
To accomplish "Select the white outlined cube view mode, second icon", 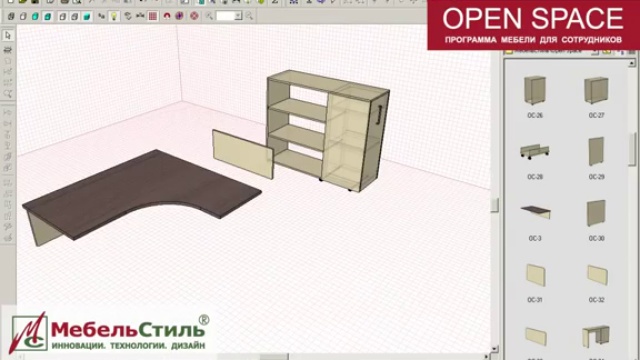I will point(23,16).
